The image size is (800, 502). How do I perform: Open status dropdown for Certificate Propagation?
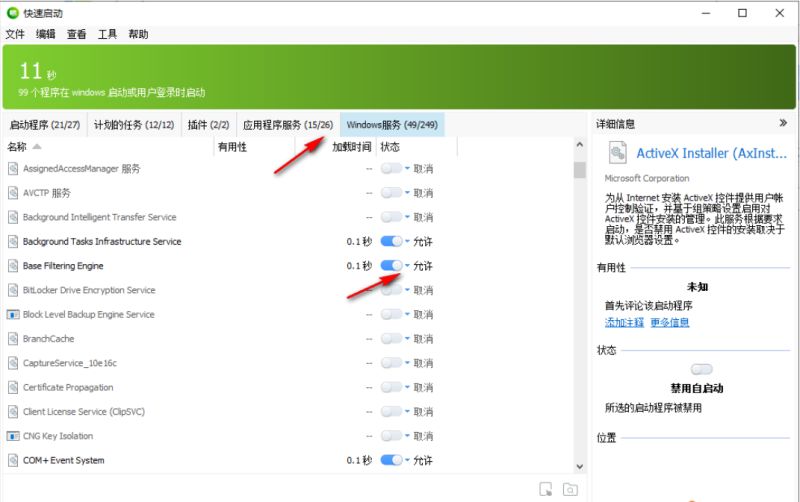tap(407, 387)
